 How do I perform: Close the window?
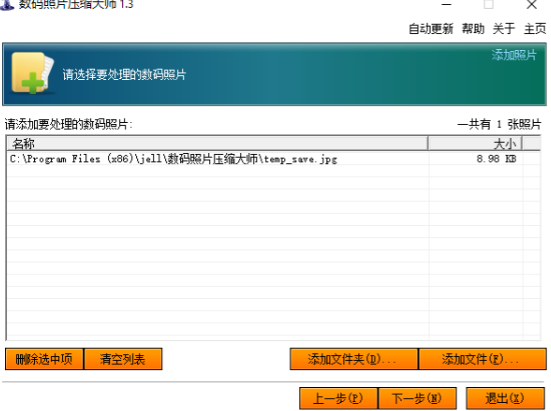point(532,5)
